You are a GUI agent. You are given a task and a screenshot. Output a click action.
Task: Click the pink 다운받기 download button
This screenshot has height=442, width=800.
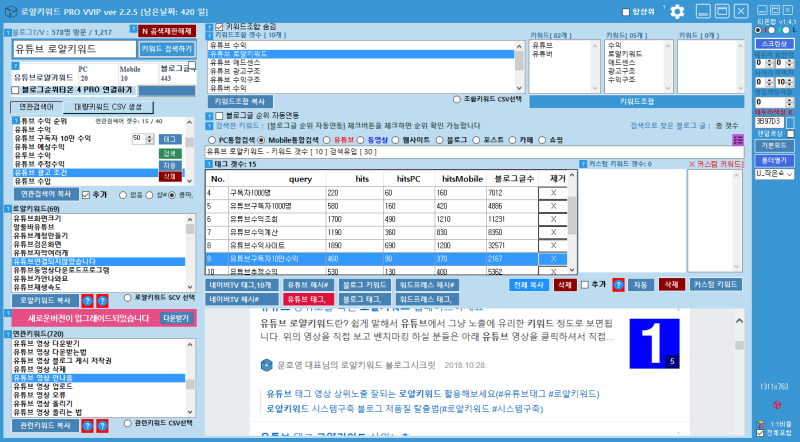point(176,318)
